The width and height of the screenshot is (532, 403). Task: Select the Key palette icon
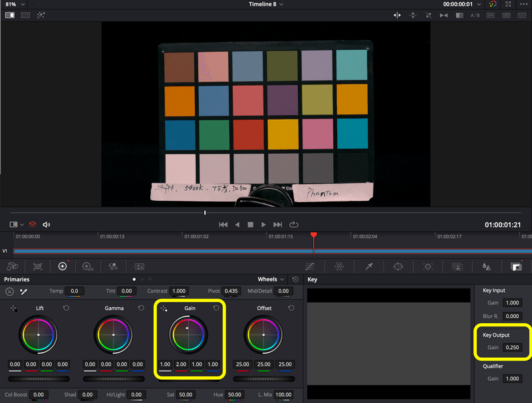click(x=517, y=267)
